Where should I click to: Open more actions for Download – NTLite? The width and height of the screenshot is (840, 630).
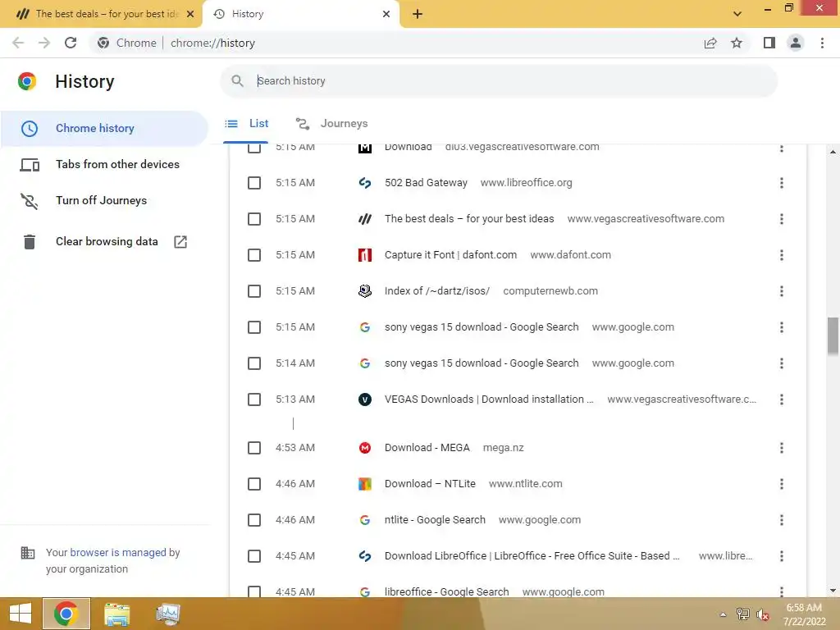[x=782, y=484]
